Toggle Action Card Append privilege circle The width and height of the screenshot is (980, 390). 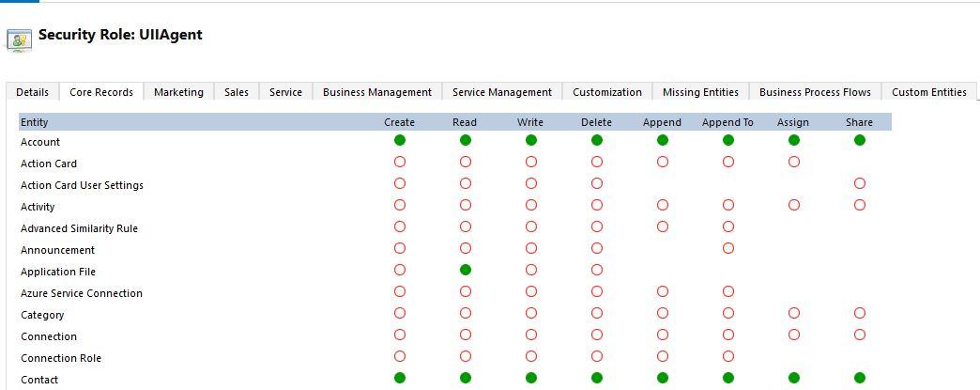click(x=663, y=162)
